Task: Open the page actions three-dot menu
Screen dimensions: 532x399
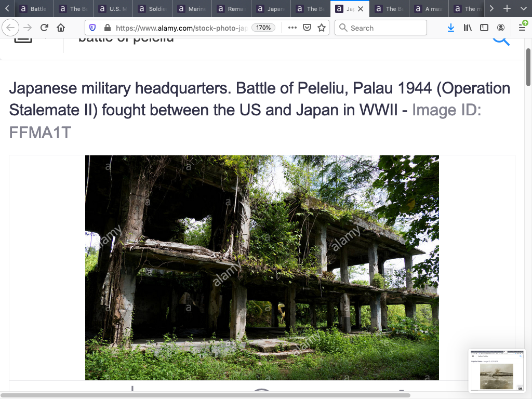Action: tap(292, 28)
